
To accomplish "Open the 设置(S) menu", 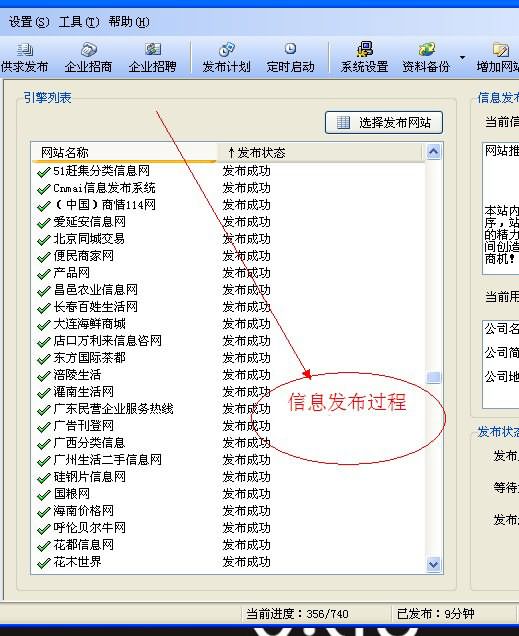I will point(29,21).
